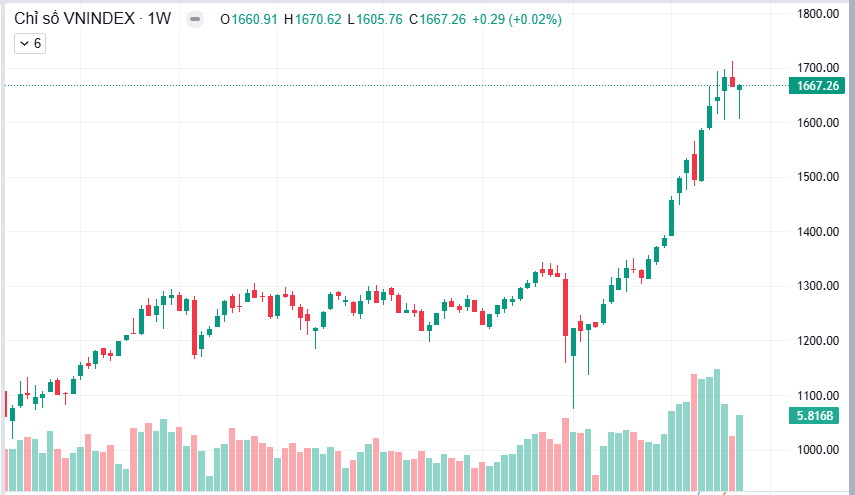855x495 pixels.
Task: Click the high price value H1670.62
Action: 312,20
